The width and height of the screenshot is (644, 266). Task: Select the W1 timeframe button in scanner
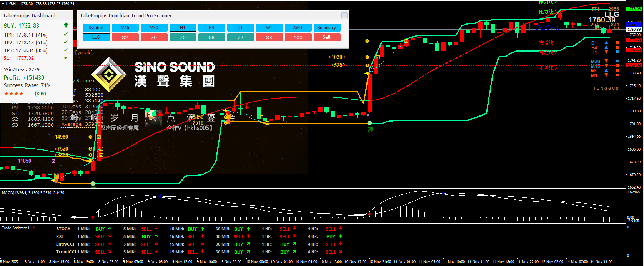pos(269,28)
